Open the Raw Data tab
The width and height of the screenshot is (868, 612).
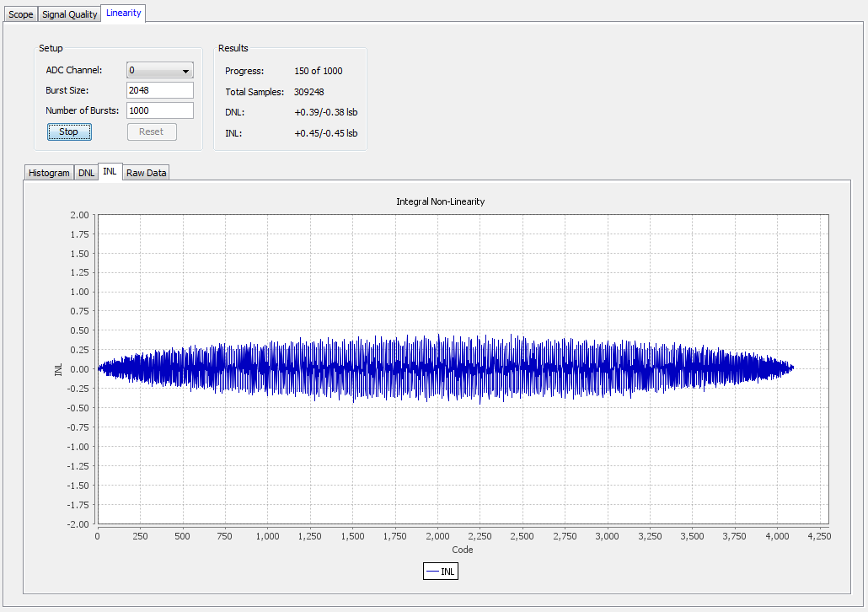coord(147,173)
